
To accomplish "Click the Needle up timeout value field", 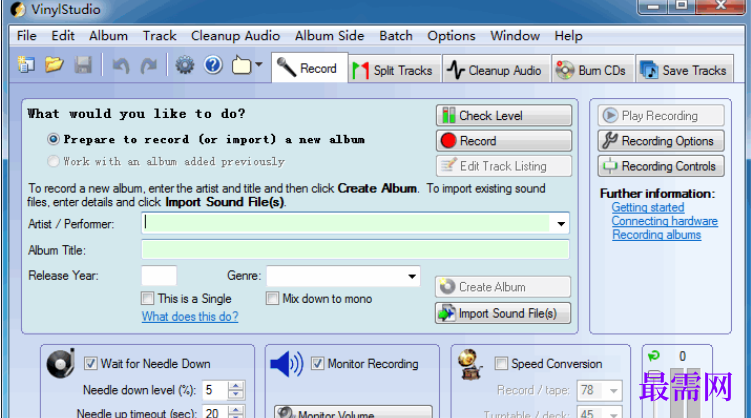I will tap(215, 412).
